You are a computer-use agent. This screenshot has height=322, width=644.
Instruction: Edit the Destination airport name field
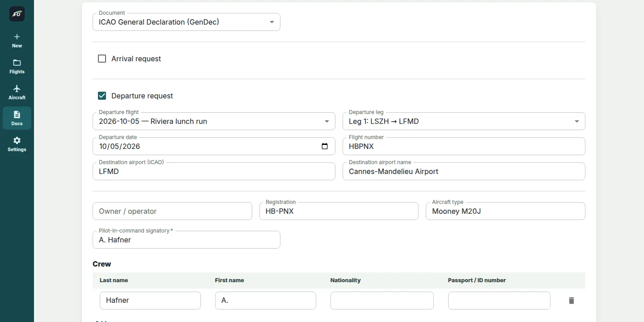tap(464, 171)
